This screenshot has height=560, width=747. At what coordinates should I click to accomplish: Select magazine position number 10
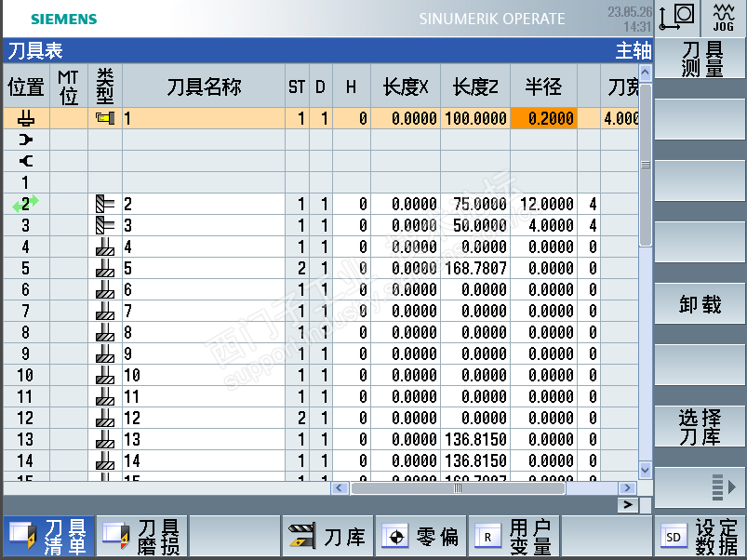click(25, 375)
